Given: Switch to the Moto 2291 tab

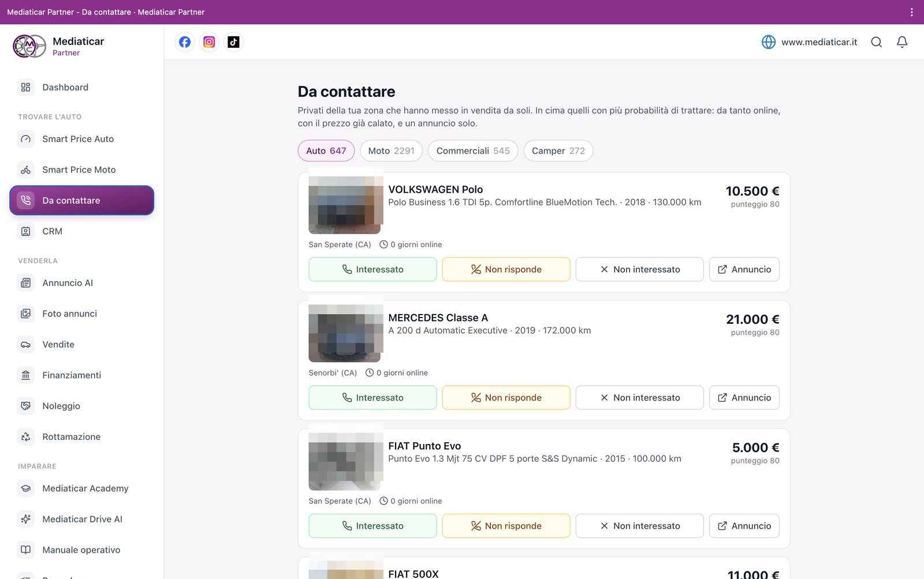Looking at the screenshot, I should (392, 151).
